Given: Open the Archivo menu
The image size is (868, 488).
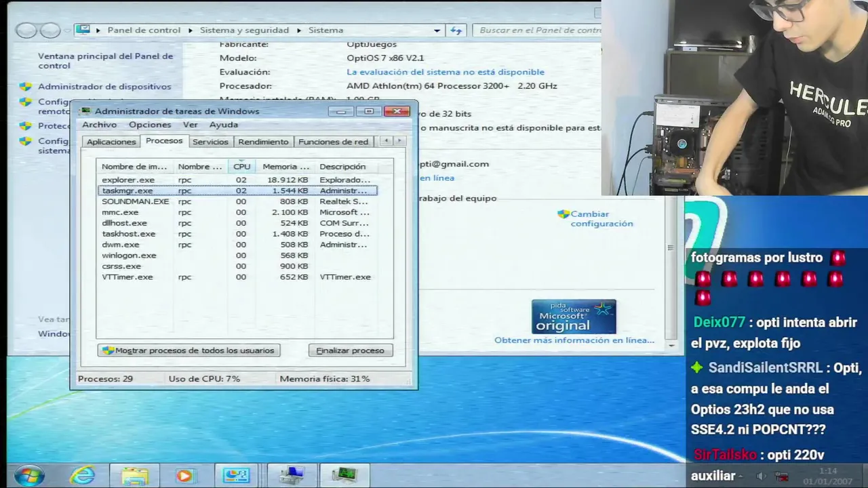Looking at the screenshot, I should pos(99,125).
